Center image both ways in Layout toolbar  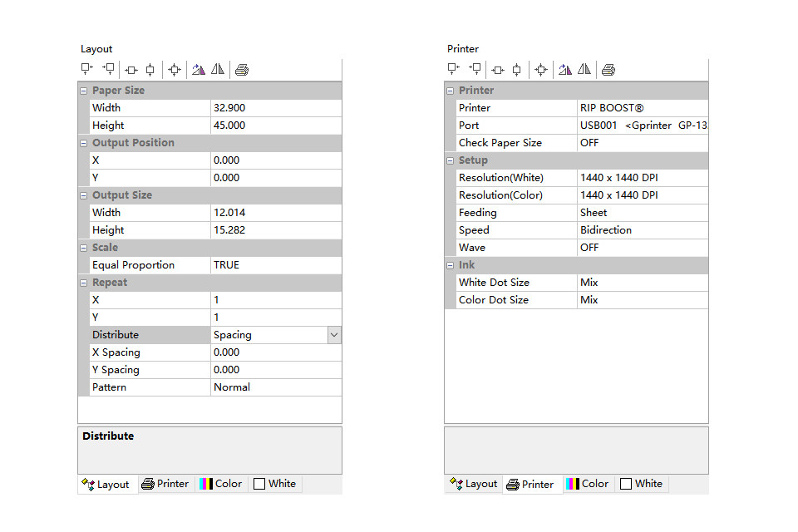click(x=175, y=70)
